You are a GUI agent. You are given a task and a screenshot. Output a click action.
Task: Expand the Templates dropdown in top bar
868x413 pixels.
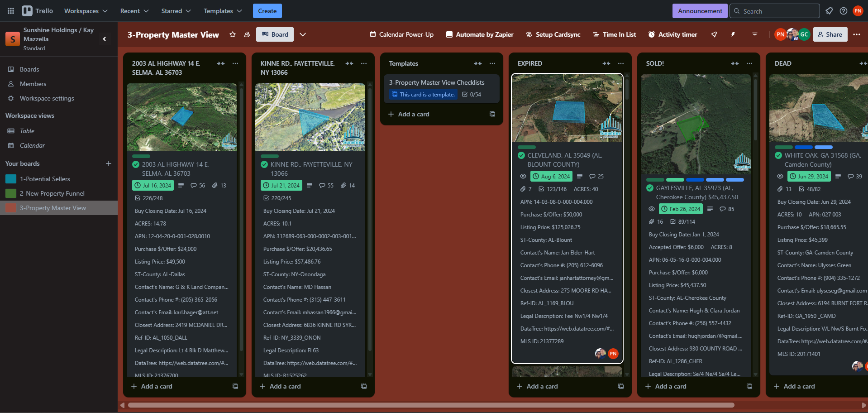[x=223, y=11]
